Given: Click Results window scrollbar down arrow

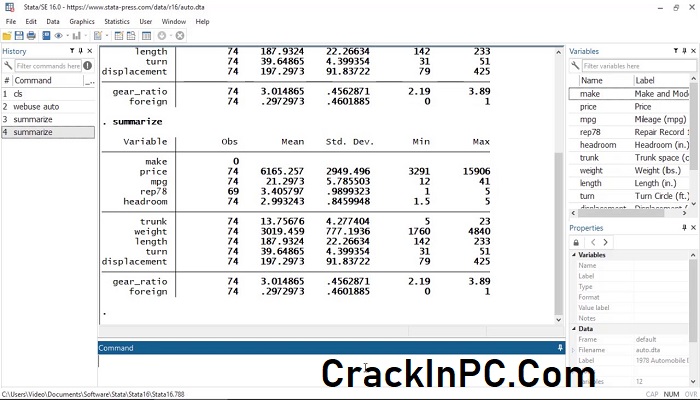Looking at the screenshot, I should (x=559, y=320).
